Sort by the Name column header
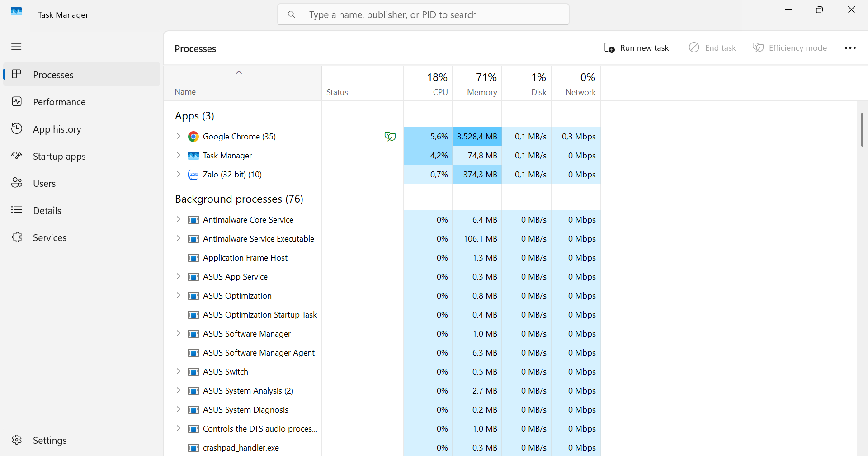Viewport: 868px width, 456px height. coord(243,83)
